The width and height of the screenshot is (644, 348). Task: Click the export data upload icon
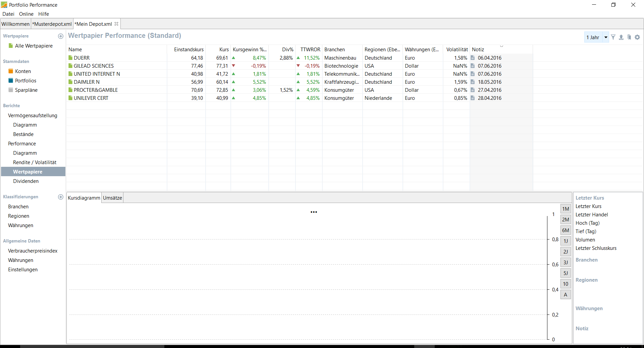coord(621,37)
